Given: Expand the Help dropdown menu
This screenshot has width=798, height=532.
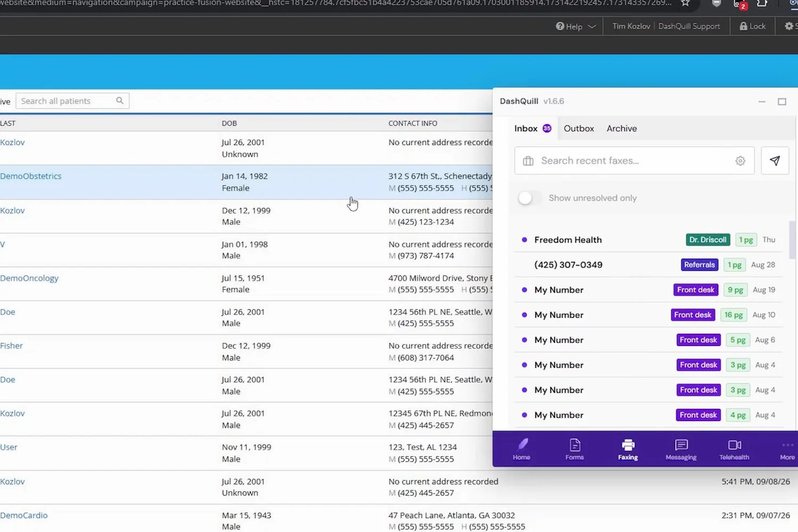Looking at the screenshot, I should [x=592, y=27].
